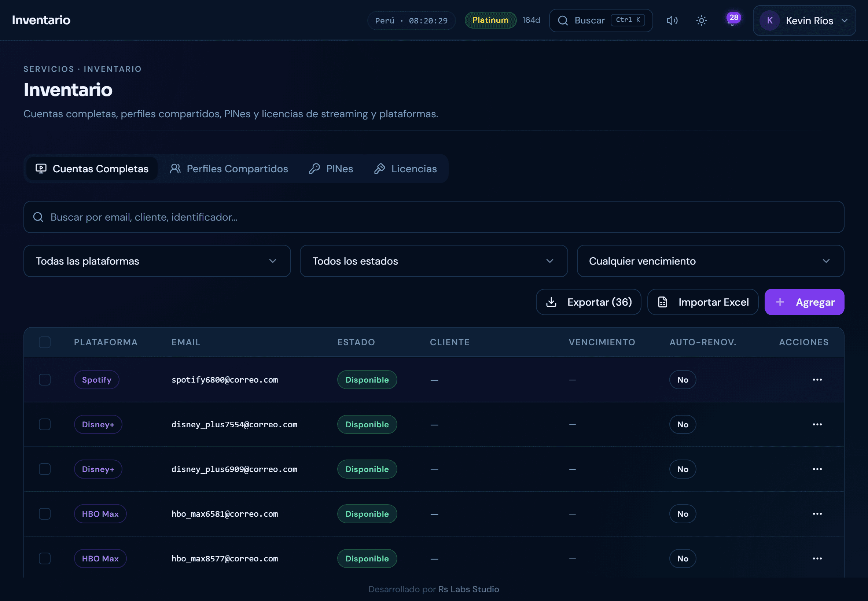Screen dimensions: 868x601
Task: Click the CLIENTE column header
Action: (450, 342)
